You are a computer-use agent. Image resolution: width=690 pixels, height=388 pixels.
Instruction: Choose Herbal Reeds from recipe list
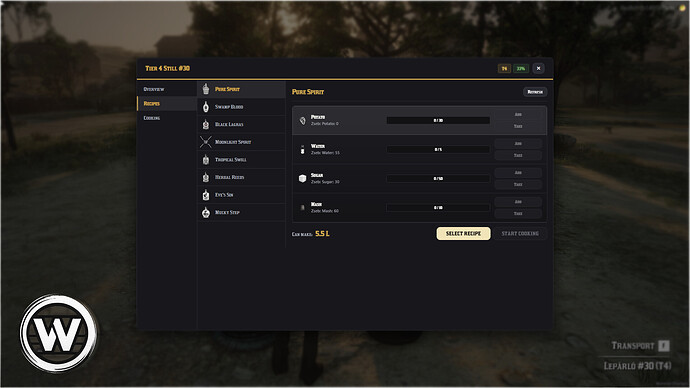[241, 177]
